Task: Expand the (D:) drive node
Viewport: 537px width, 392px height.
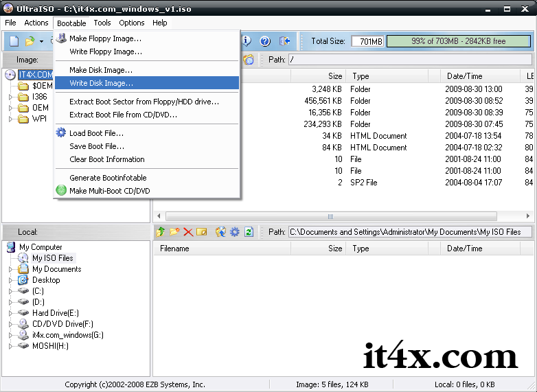Action: pos(10,302)
